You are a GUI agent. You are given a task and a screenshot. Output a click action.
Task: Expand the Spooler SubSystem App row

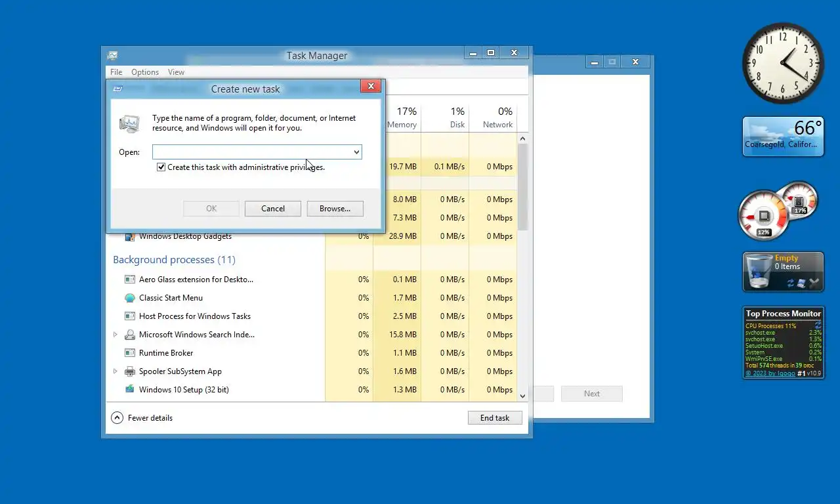coord(115,371)
